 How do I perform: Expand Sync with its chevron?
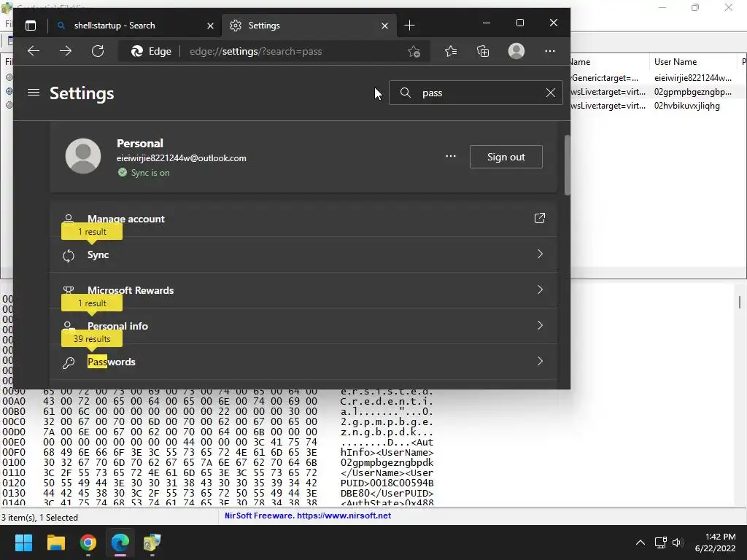540,254
